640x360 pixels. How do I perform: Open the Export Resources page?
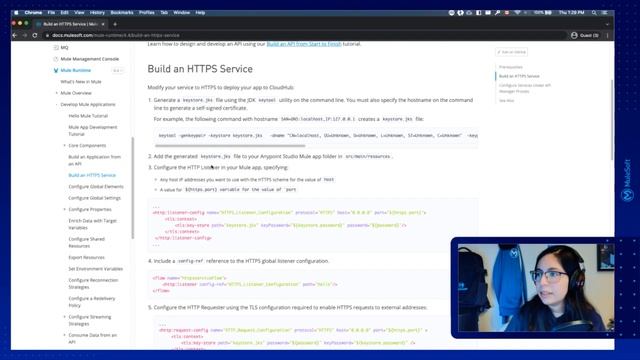[86, 258]
